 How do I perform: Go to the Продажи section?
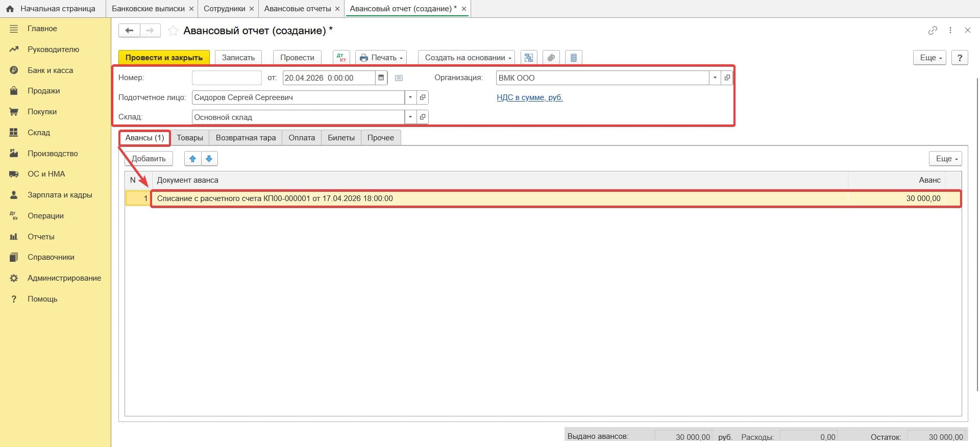[43, 91]
